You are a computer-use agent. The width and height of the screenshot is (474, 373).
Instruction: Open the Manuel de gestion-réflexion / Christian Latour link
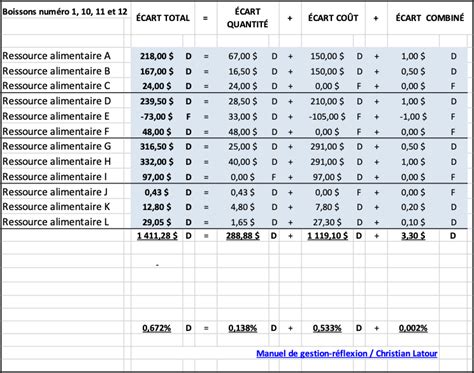point(347,354)
